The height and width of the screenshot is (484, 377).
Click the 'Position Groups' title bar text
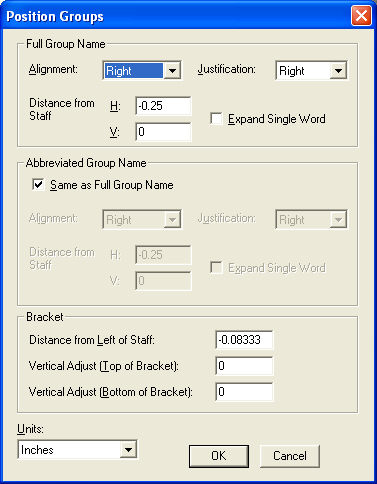[55, 16]
